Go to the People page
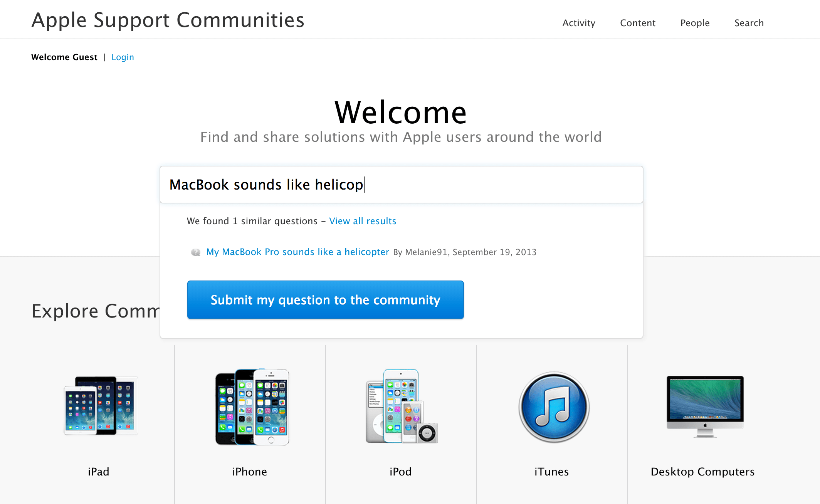This screenshot has height=504, width=820. [x=695, y=23]
